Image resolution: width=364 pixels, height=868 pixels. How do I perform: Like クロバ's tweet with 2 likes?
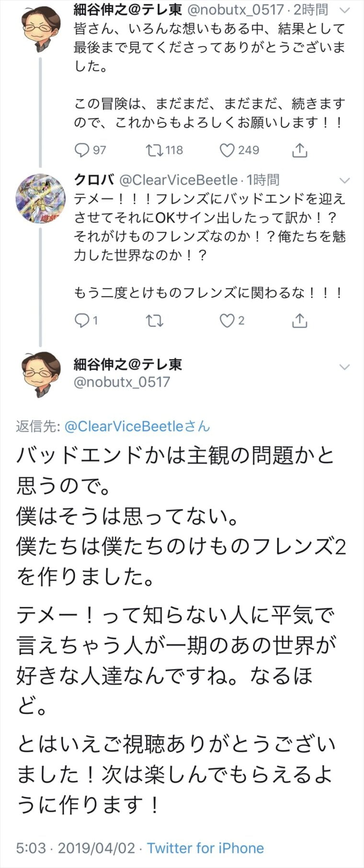227,321
